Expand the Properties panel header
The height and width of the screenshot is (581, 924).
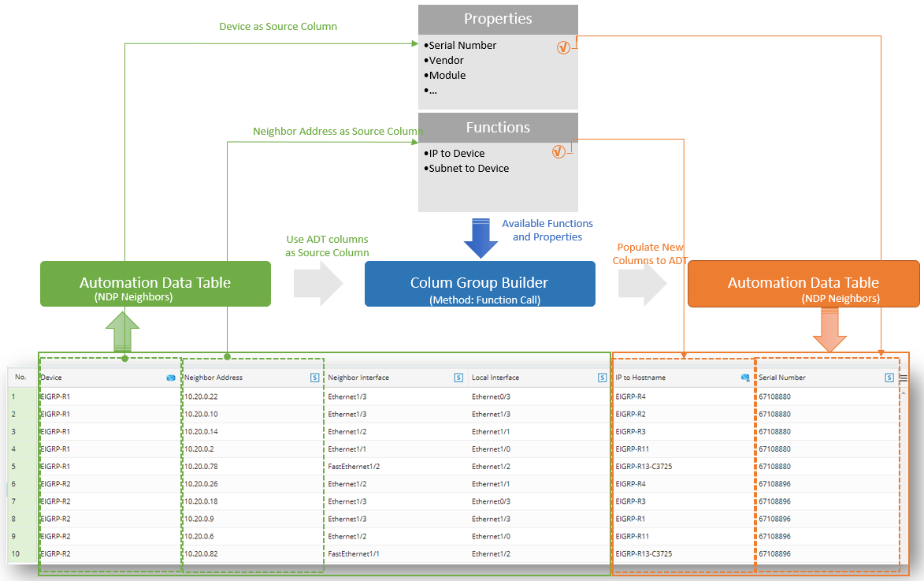(498, 19)
